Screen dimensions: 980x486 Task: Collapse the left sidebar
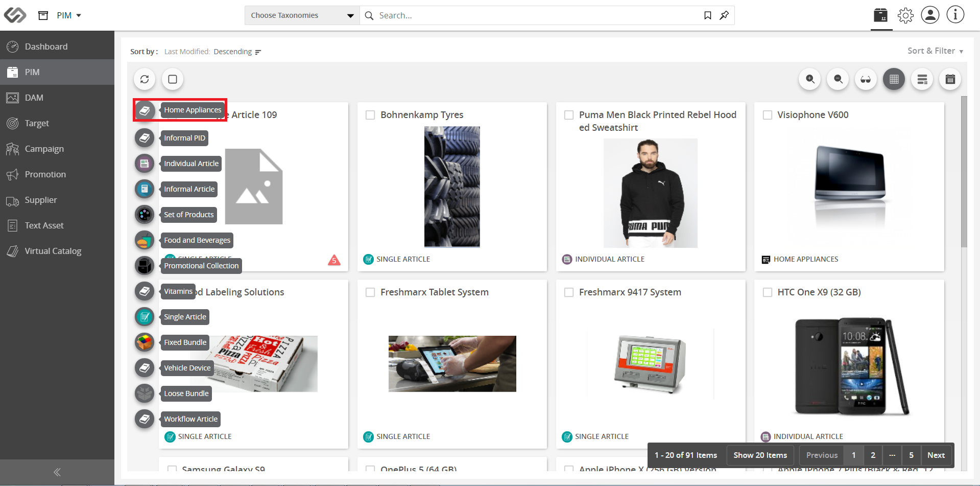point(57,472)
